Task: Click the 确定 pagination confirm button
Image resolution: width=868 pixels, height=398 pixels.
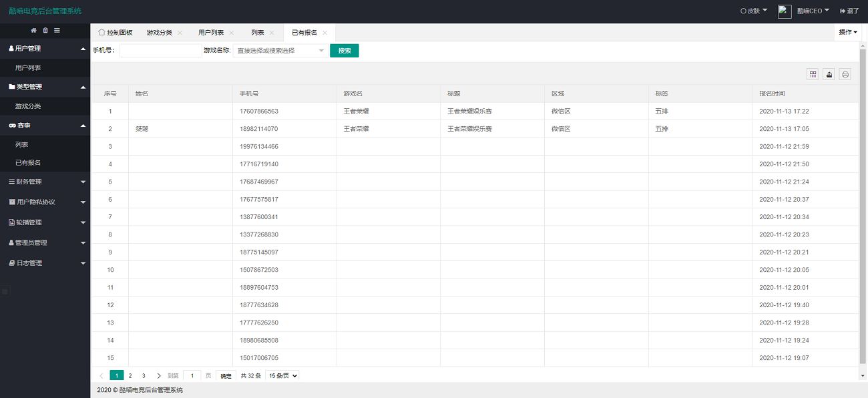Action: (x=226, y=376)
